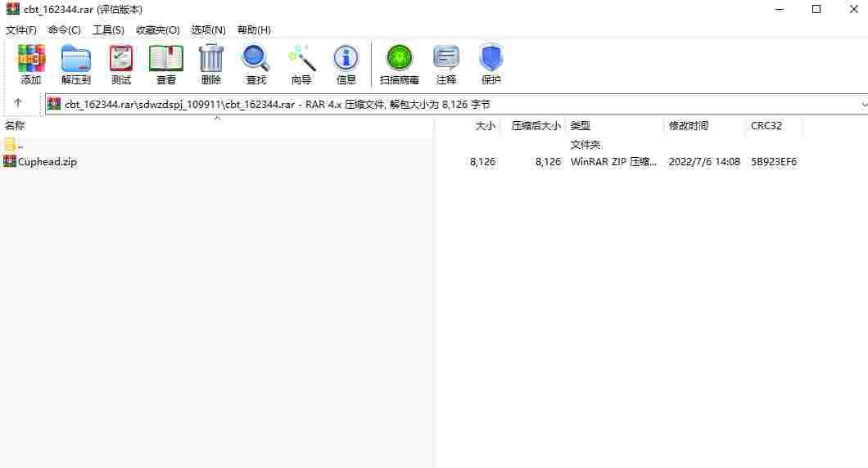Click the 文件夹 type label
Screen dimensions: 868x468
click(x=585, y=144)
